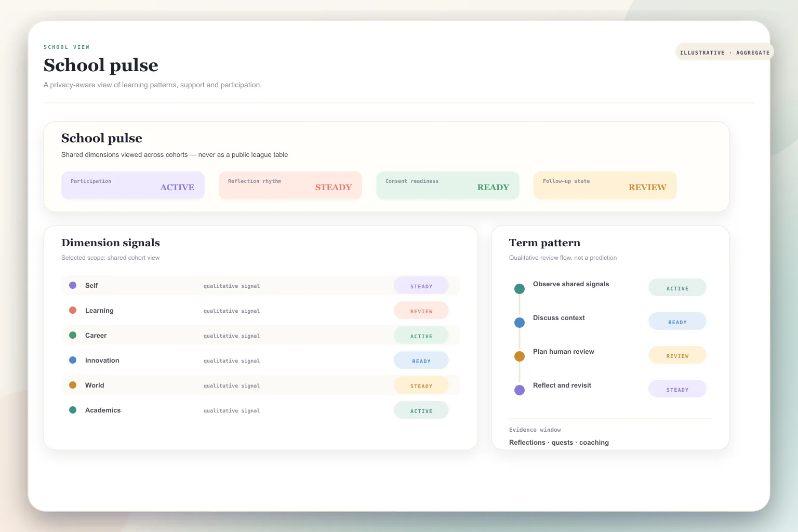
Task: Open the Follow-up state REVIEW card
Action: pyautogui.click(x=605, y=185)
